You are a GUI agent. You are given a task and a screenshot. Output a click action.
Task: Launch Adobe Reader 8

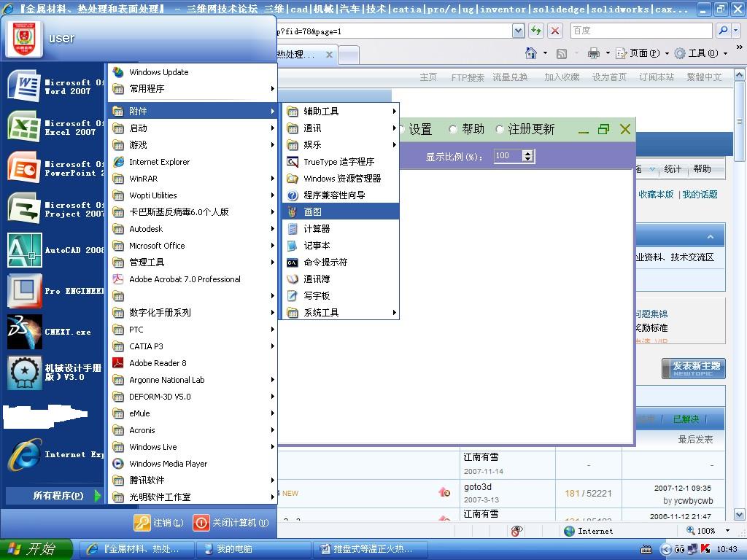pyautogui.click(x=193, y=363)
